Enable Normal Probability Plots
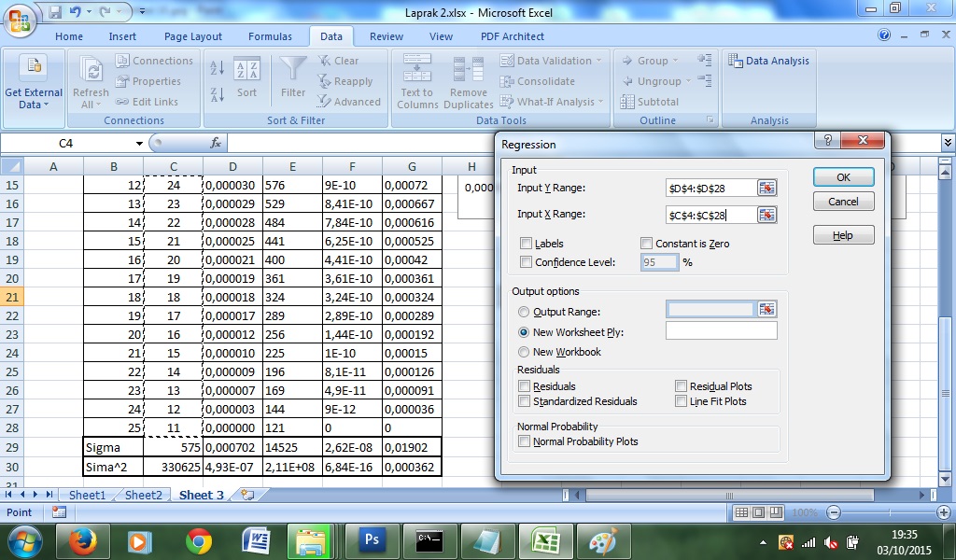956x560 pixels. pyautogui.click(x=526, y=441)
